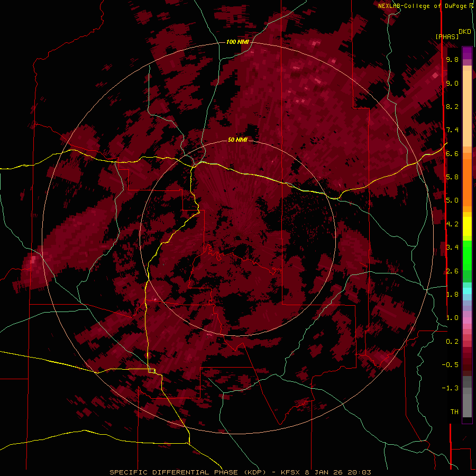Click the 4.2 value on the color scale
The height and width of the screenshot is (476, 476).
coord(452,224)
